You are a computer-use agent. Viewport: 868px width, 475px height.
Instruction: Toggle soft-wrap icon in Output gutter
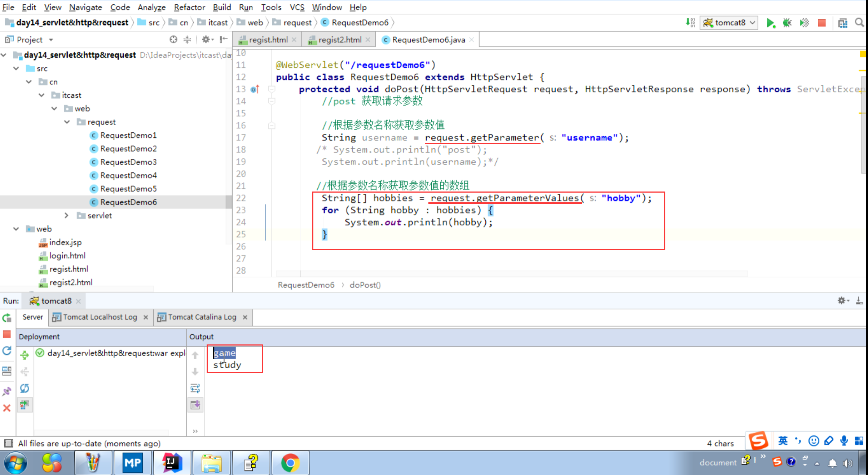(x=195, y=388)
